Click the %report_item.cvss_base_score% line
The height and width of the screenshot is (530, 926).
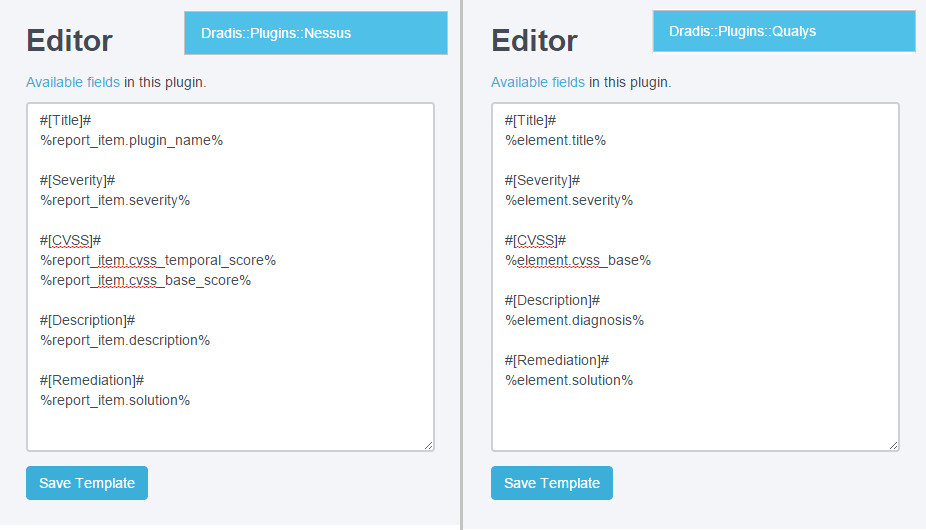click(x=145, y=280)
